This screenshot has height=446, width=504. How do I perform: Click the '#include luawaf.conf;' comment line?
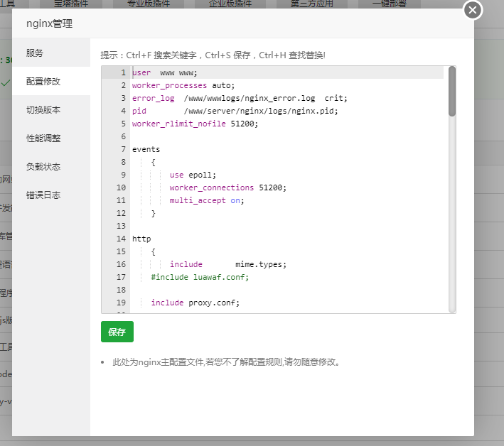(200, 277)
